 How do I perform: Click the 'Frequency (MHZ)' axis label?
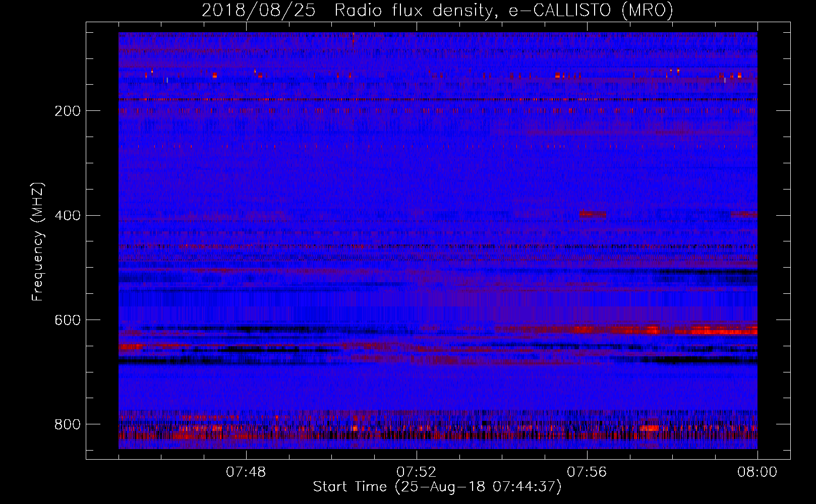coord(38,241)
